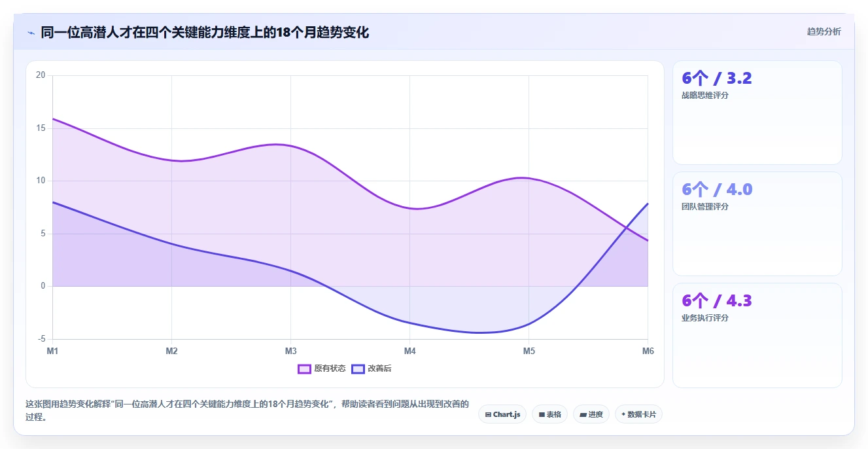Click the icon inside the 进度 pill
Image resolution: width=868 pixels, height=449 pixels.
click(583, 414)
